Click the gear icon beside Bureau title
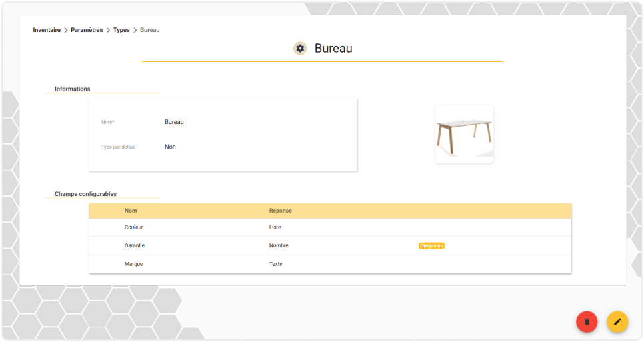644x342 pixels. 300,49
